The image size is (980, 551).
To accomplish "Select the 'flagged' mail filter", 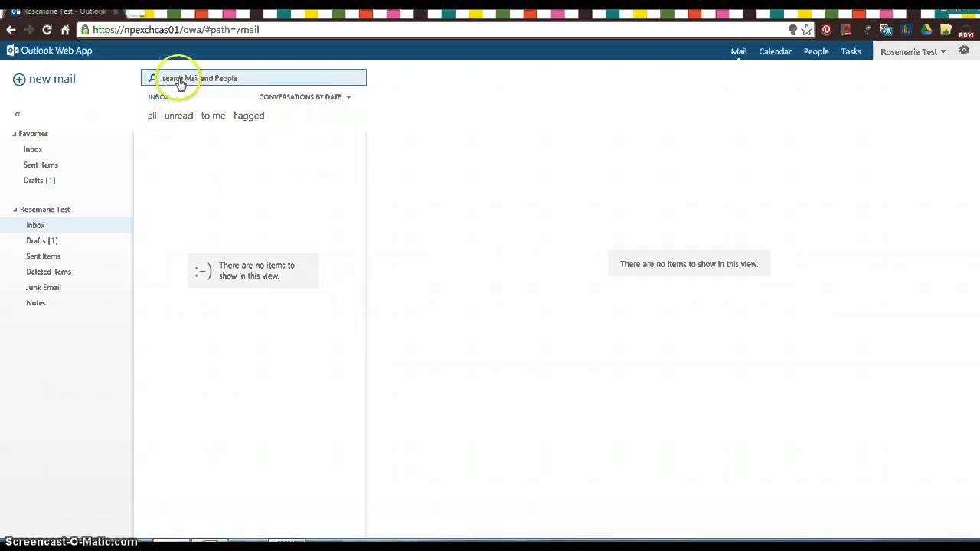I will tap(249, 116).
